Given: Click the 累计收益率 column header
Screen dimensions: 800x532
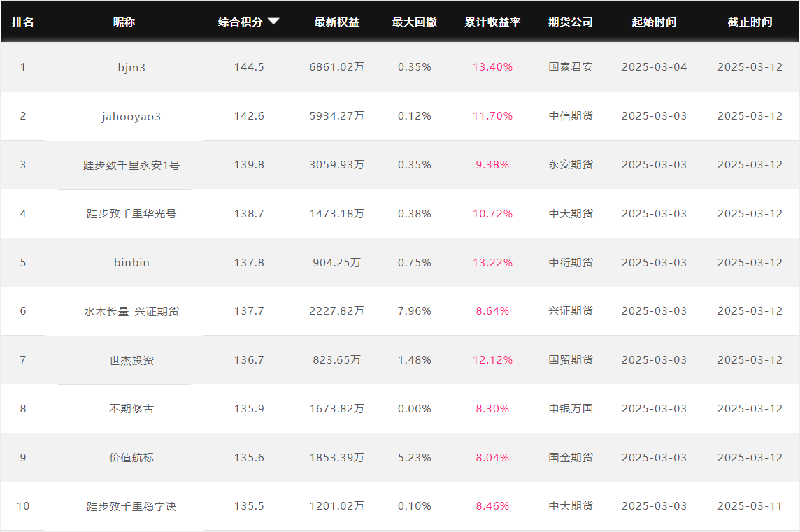Looking at the screenshot, I should point(492,22).
